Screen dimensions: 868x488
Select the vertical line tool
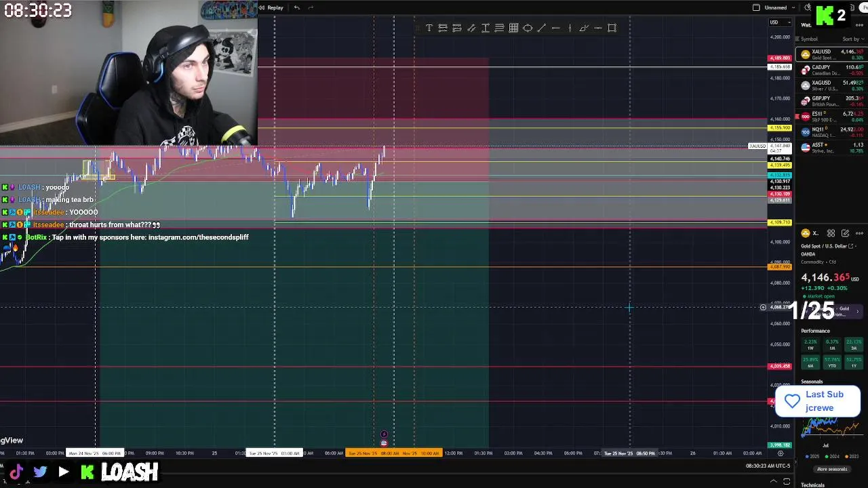coord(570,28)
